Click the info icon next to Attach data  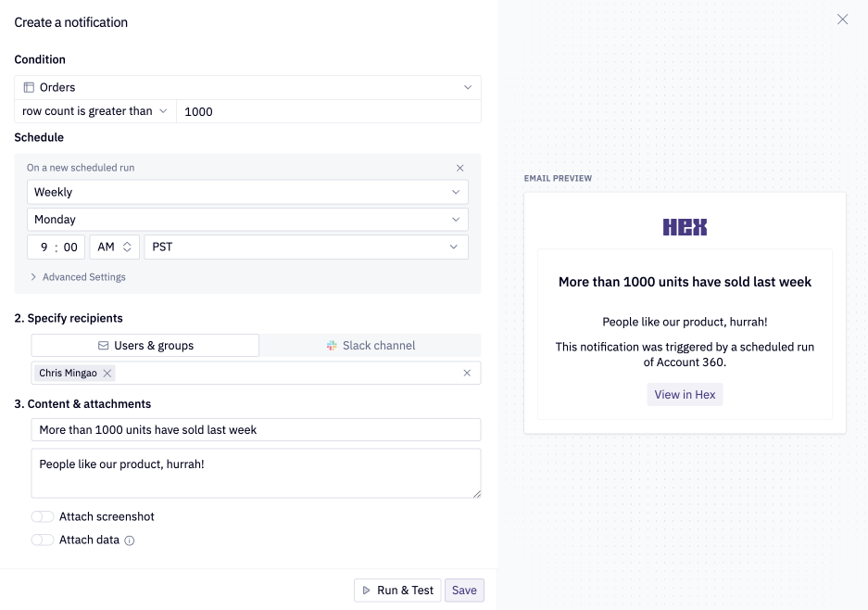click(x=129, y=540)
